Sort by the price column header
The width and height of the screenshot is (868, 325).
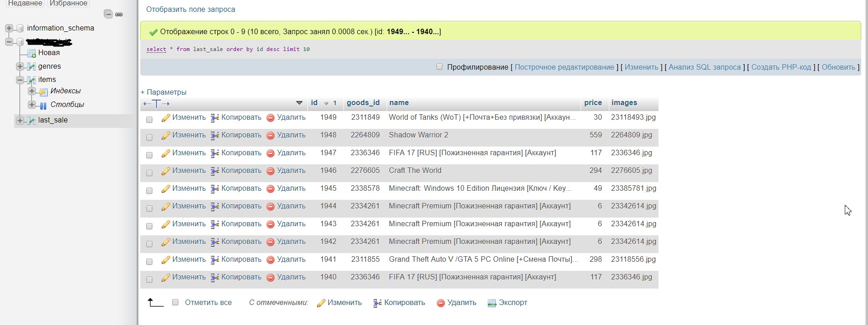(593, 103)
